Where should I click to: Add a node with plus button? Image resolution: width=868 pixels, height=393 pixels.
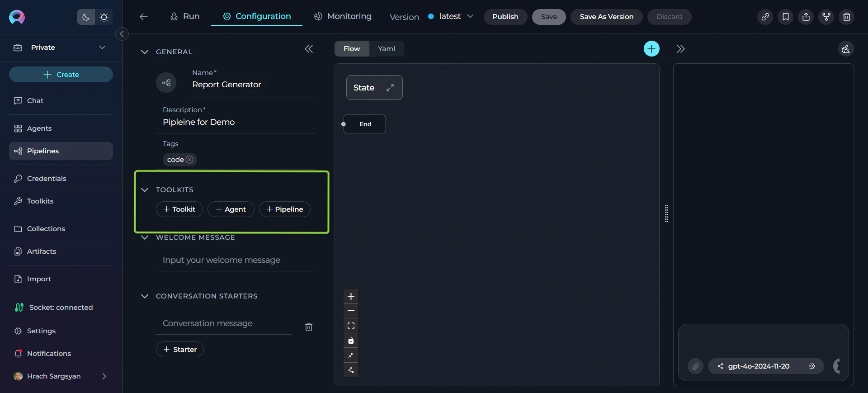651,49
